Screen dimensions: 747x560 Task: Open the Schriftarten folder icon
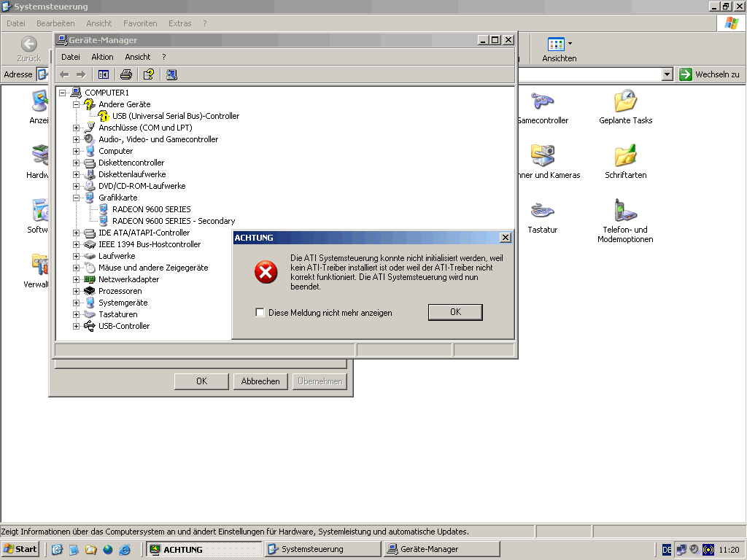tap(625, 155)
